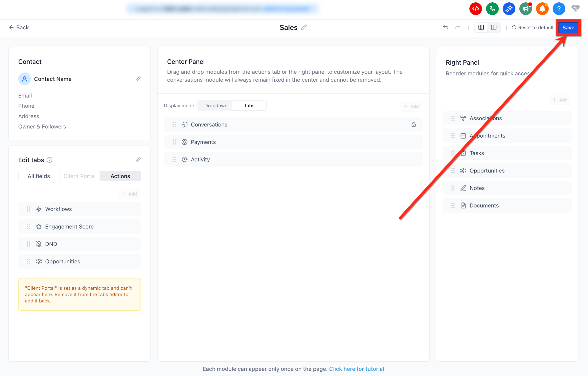
Task: Open the Click here for tutorial link
Action: tap(356, 369)
